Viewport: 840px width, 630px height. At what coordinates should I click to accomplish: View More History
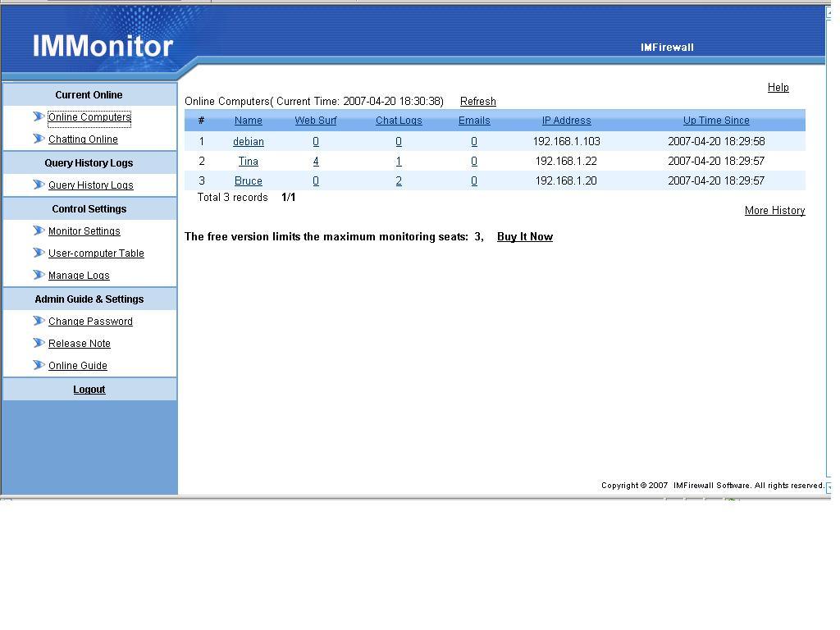pos(774,211)
